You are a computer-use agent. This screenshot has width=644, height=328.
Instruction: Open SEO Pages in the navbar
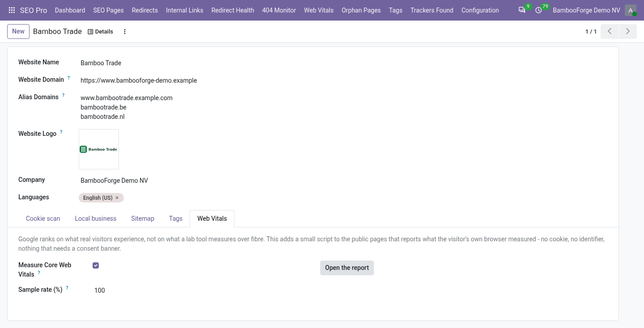point(108,10)
